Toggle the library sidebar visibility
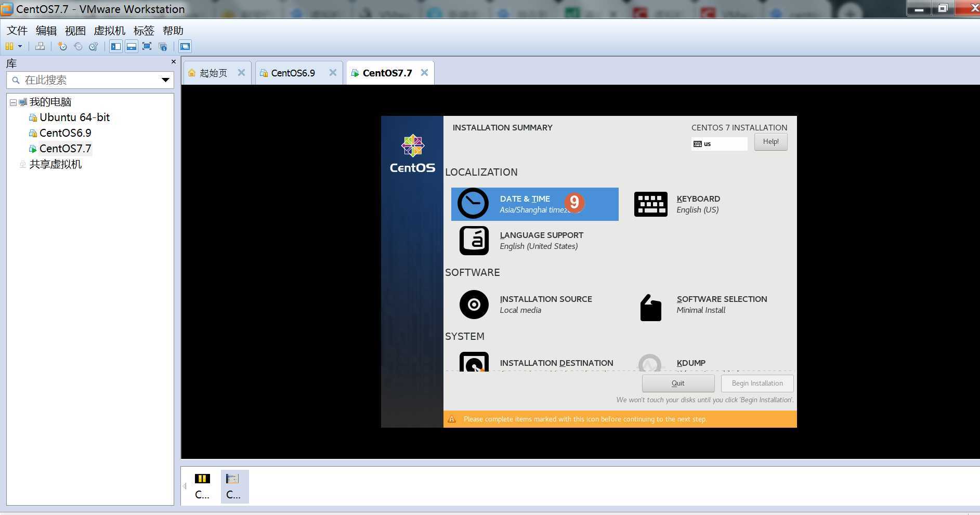The height and width of the screenshot is (515, 980). tap(115, 46)
